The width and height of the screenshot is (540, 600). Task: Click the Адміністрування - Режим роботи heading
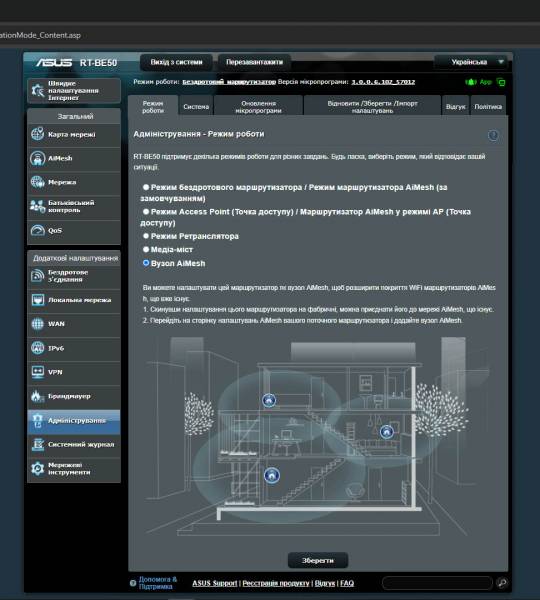coord(199,134)
